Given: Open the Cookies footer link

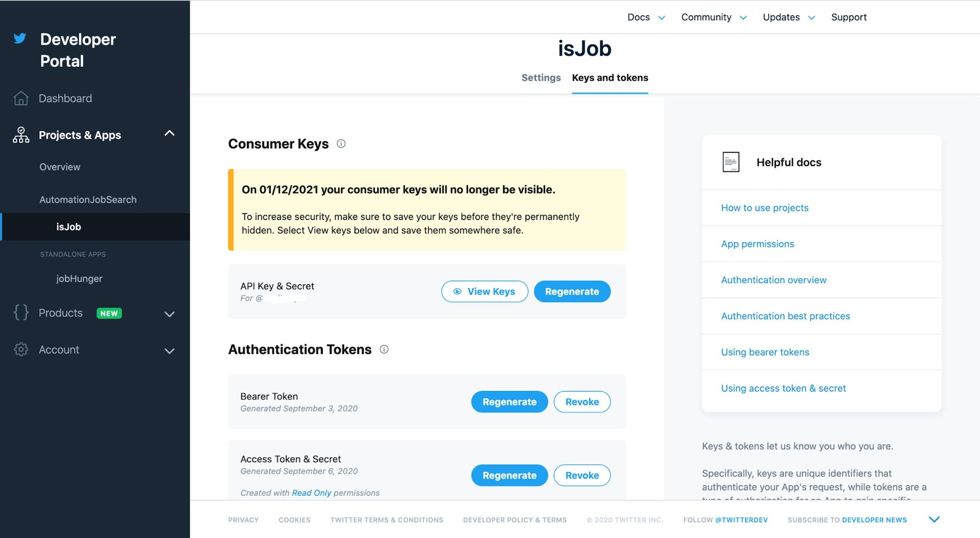Looking at the screenshot, I should coord(295,520).
